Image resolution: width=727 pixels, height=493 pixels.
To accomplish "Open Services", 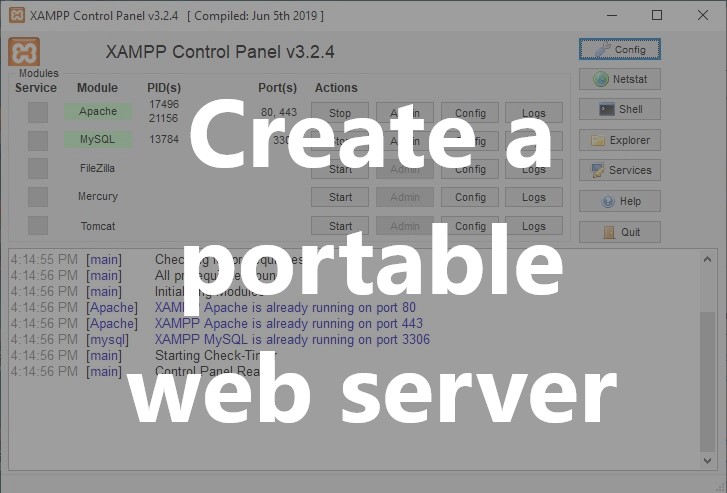I will pos(619,170).
